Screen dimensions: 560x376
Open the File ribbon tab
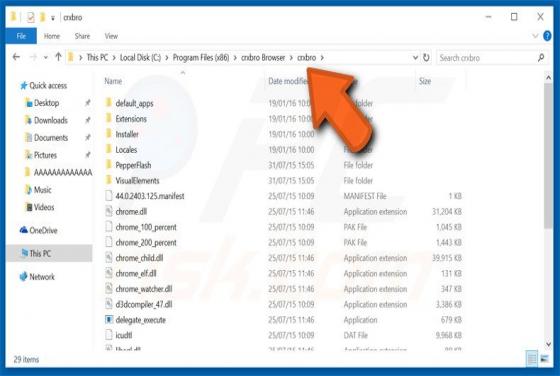pos(21,36)
